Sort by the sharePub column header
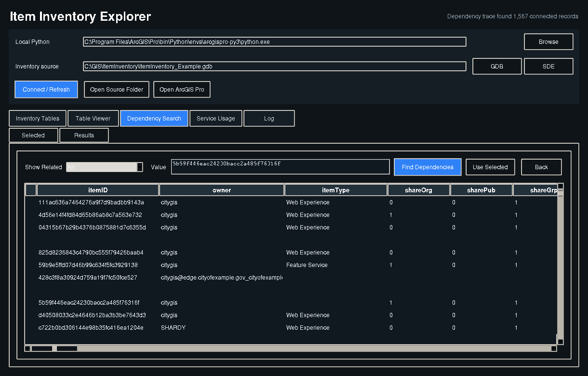588x376 pixels. pyautogui.click(x=481, y=190)
